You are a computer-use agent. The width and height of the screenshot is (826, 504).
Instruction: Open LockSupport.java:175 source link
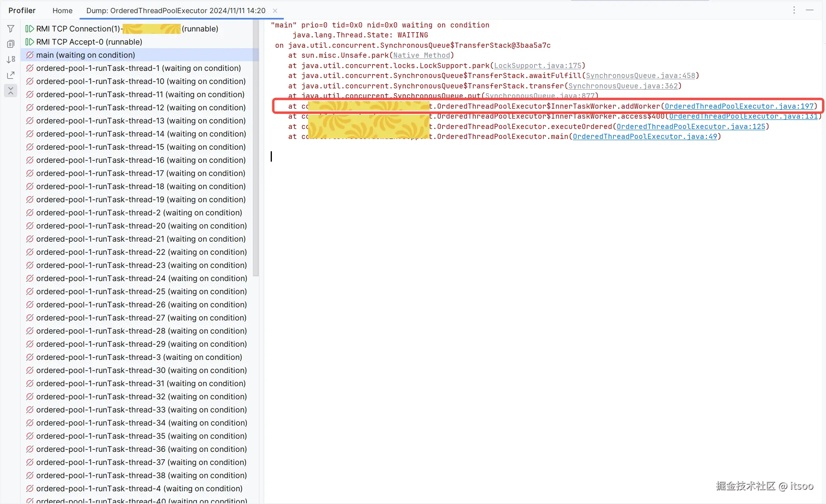(537, 66)
